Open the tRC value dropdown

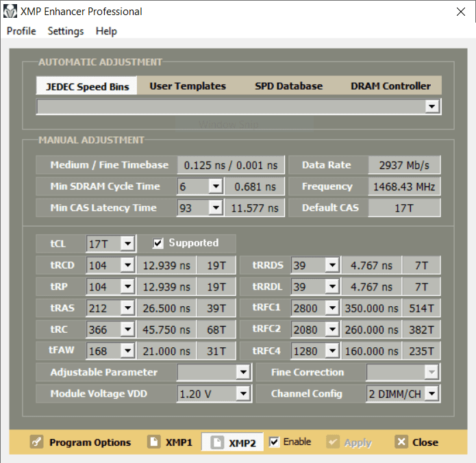(127, 329)
